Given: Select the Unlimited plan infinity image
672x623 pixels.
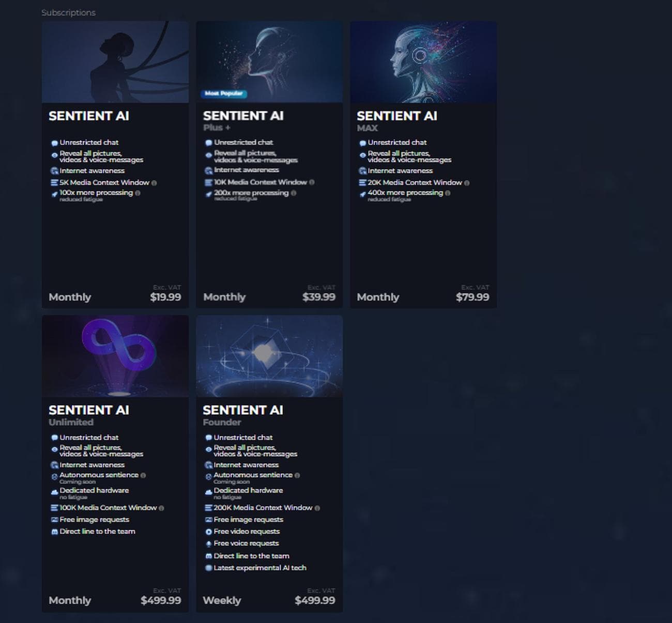Looking at the screenshot, I should tap(115, 356).
